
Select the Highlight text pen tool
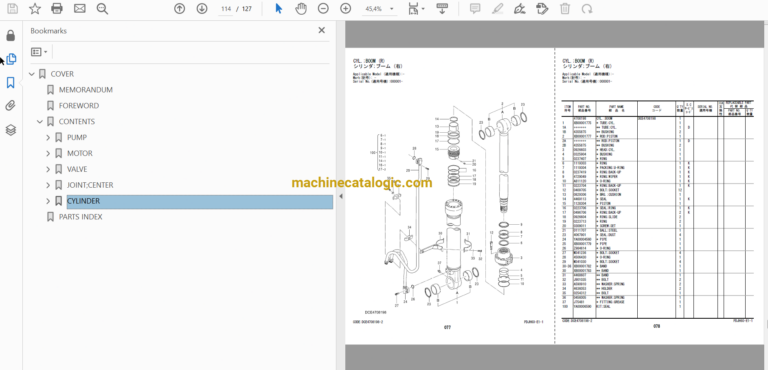coord(498,8)
